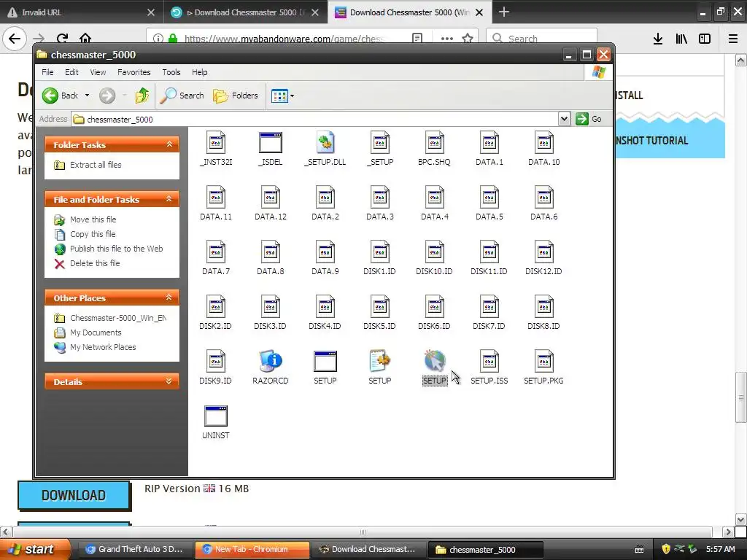The width and height of the screenshot is (747, 560).
Task: Select the DATA.7 file icon
Action: click(216, 252)
